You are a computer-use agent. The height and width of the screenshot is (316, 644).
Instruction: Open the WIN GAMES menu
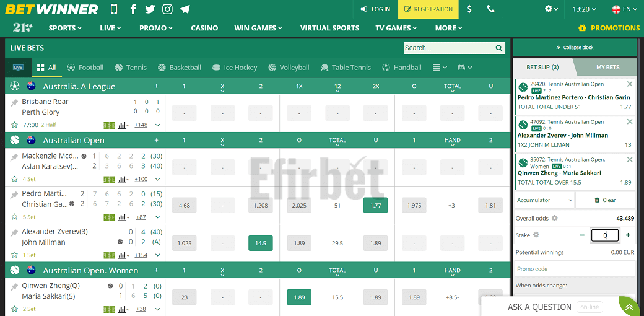tap(258, 28)
